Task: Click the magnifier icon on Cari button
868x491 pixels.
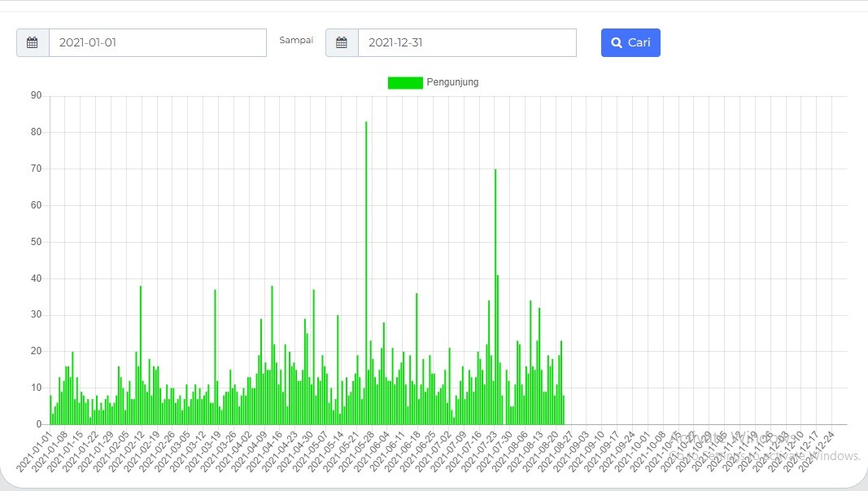Action: coord(617,43)
